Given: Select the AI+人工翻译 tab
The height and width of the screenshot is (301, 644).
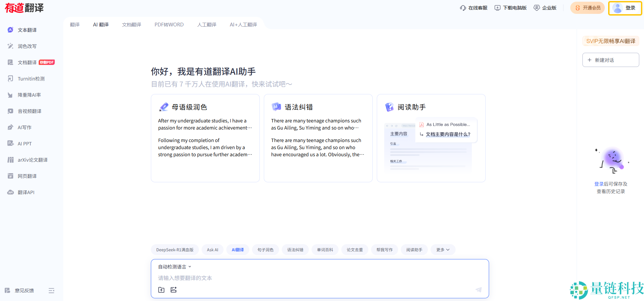Looking at the screenshot, I should click(243, 25).
